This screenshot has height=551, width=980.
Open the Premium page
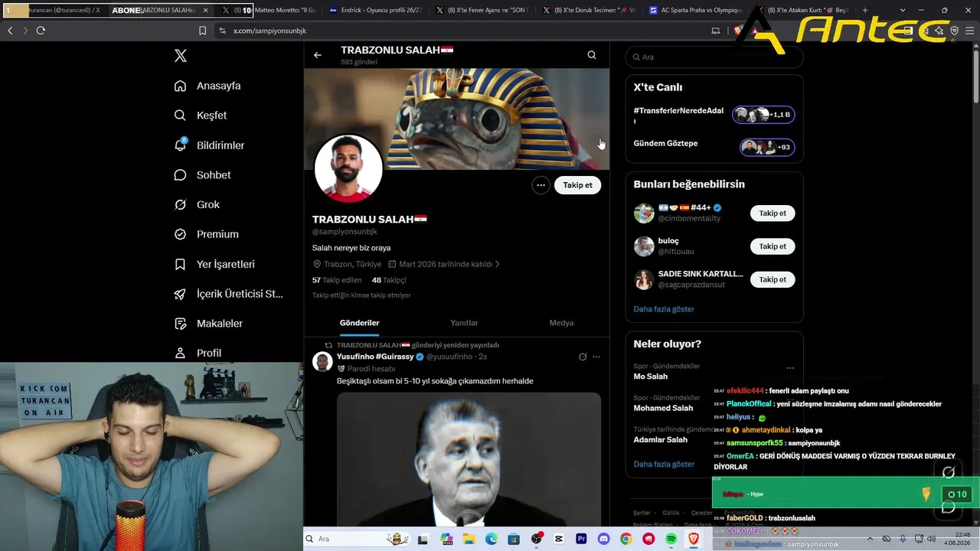tap(207, 234)
